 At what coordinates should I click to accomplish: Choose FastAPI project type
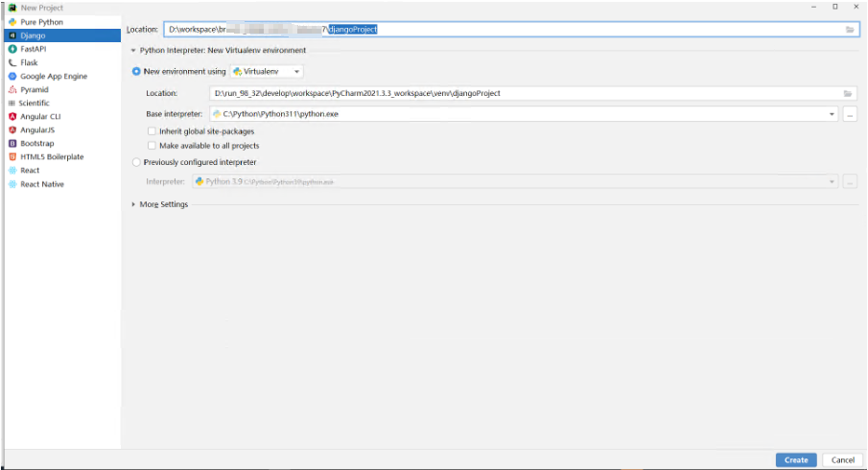(x=34, y=49)
